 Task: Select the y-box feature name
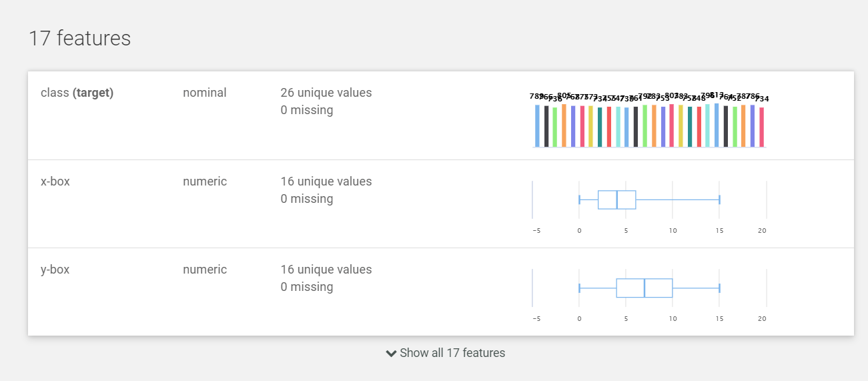55,270
